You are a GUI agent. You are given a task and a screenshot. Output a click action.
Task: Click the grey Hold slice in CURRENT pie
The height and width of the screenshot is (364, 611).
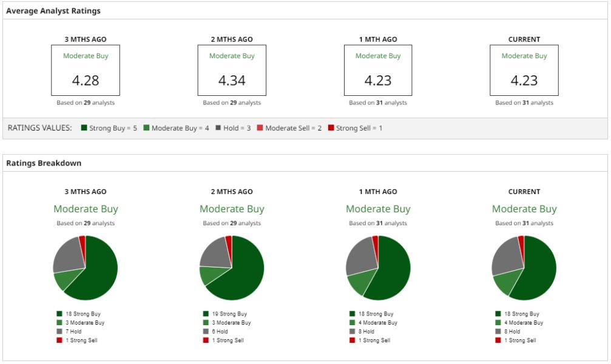coord(507,256)
